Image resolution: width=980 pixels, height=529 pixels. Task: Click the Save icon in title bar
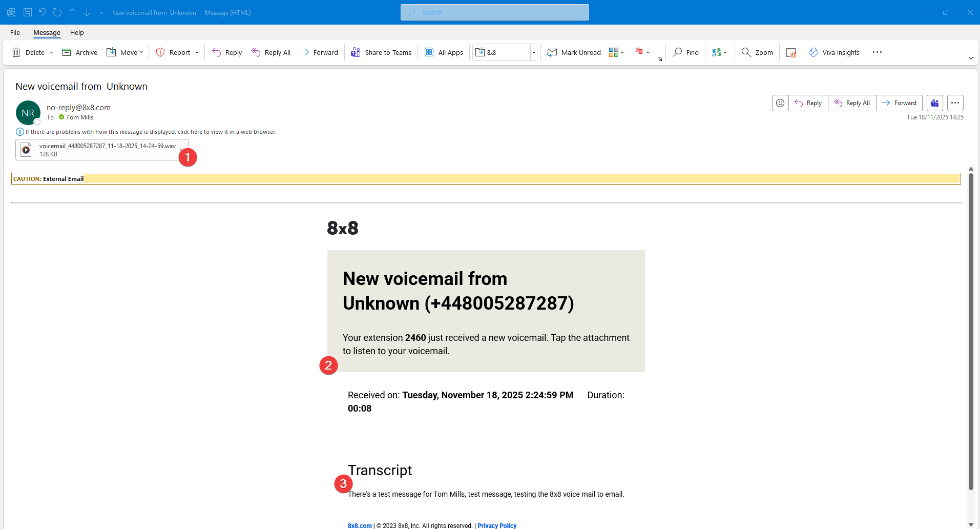coord(28,12)
